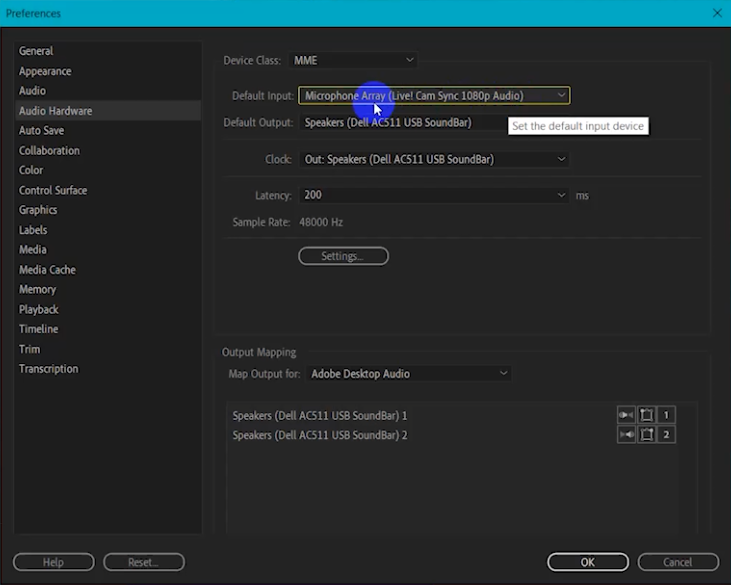Expand the Default Input microphone dropdown

(x=434, y=96)
